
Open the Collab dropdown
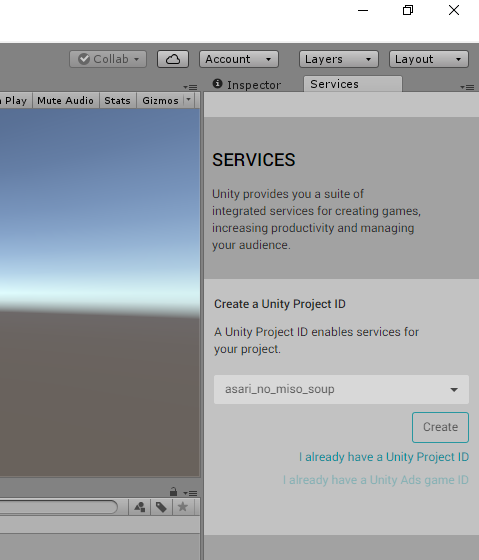click(x=108, y=59)
